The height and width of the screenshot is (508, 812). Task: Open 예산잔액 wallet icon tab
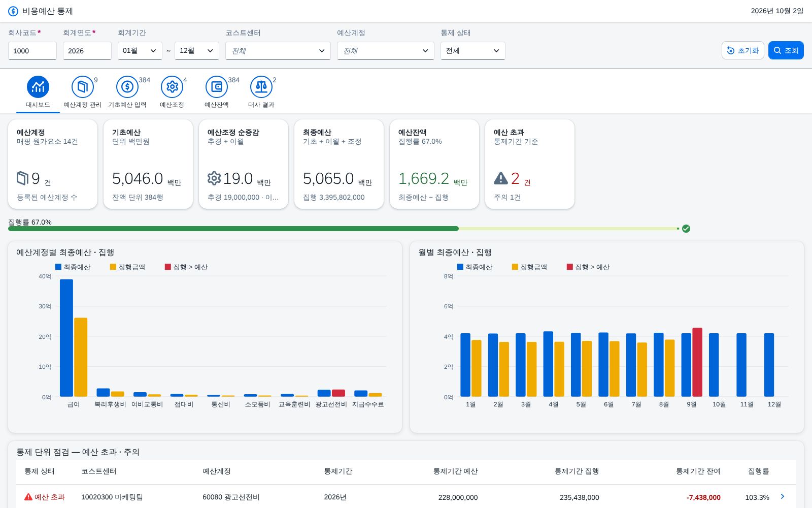tap(217, 93)
